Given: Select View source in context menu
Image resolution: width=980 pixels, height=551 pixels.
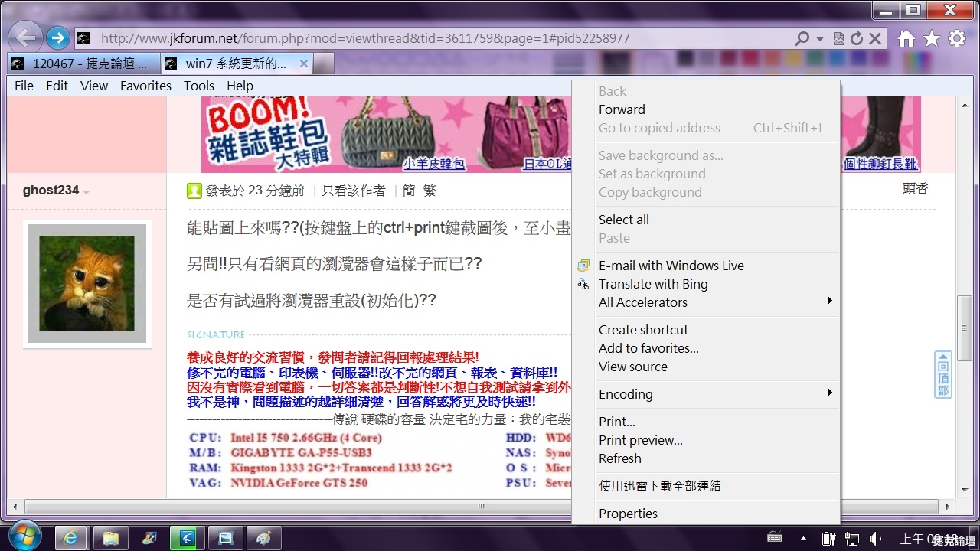Looking at the screenshot, I should pos(633,367).
